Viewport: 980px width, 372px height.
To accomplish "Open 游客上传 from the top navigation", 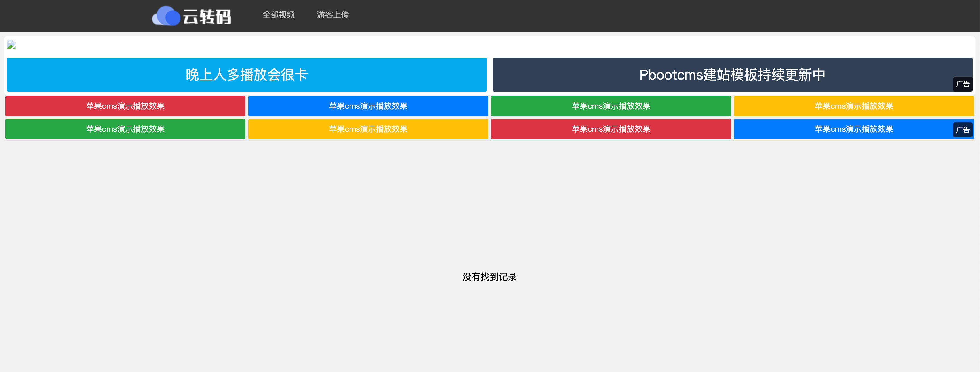I will [x=334, y=15].
